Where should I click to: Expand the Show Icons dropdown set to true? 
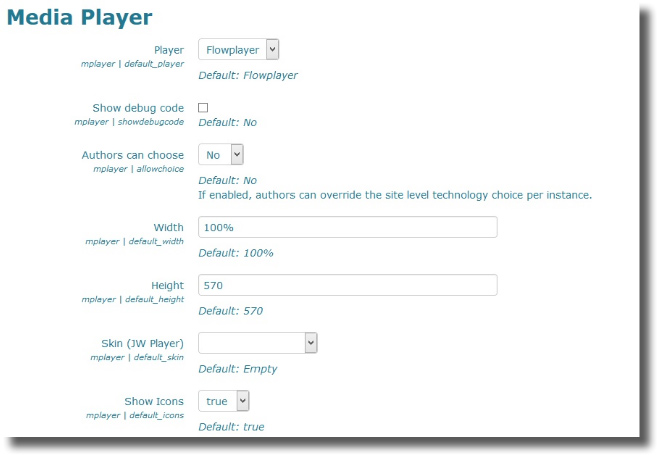[223, 401]
